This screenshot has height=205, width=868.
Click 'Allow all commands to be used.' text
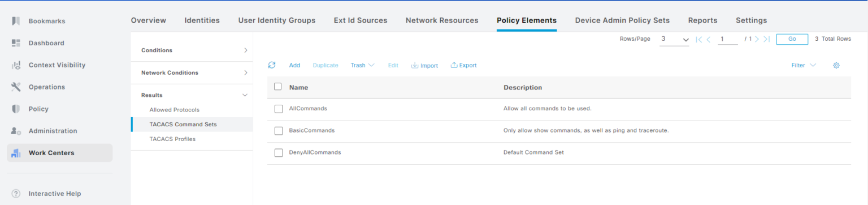[548, 108]
